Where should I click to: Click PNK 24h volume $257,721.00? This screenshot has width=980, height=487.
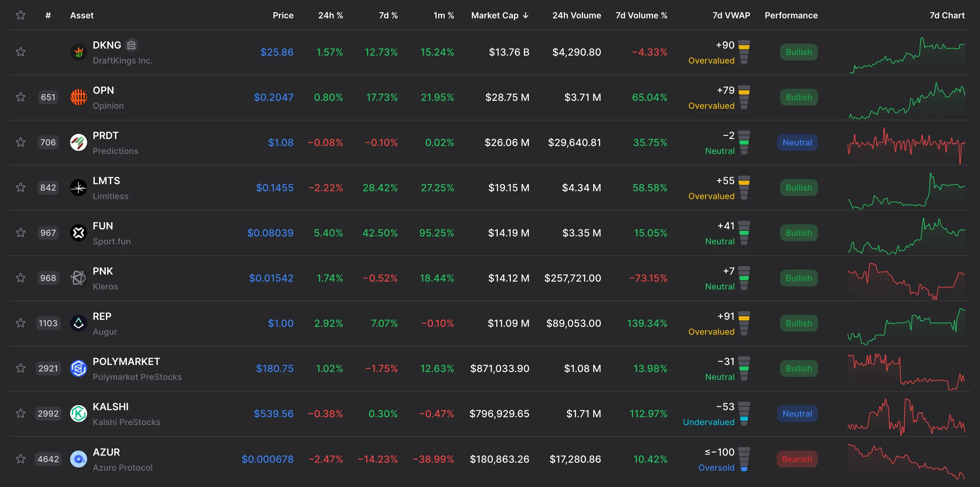pyautogui.click(x=573, y=278)
